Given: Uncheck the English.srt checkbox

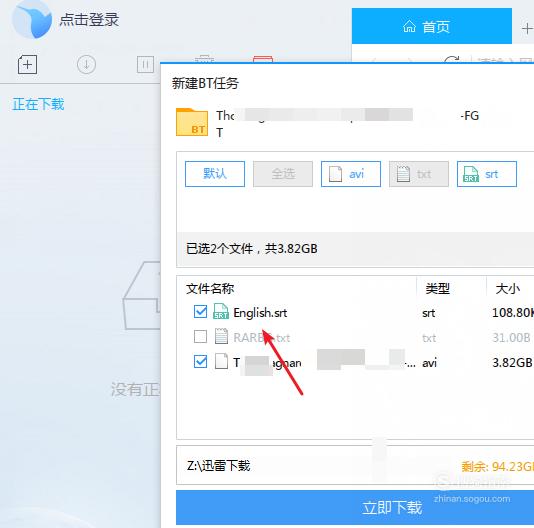Looking at the screenshot, I should (200, 311).
